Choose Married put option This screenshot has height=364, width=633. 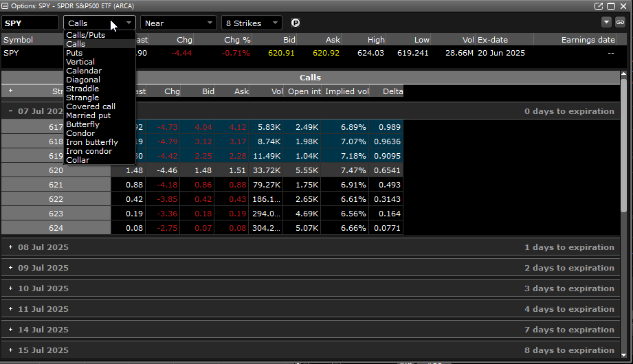[100, 115]
